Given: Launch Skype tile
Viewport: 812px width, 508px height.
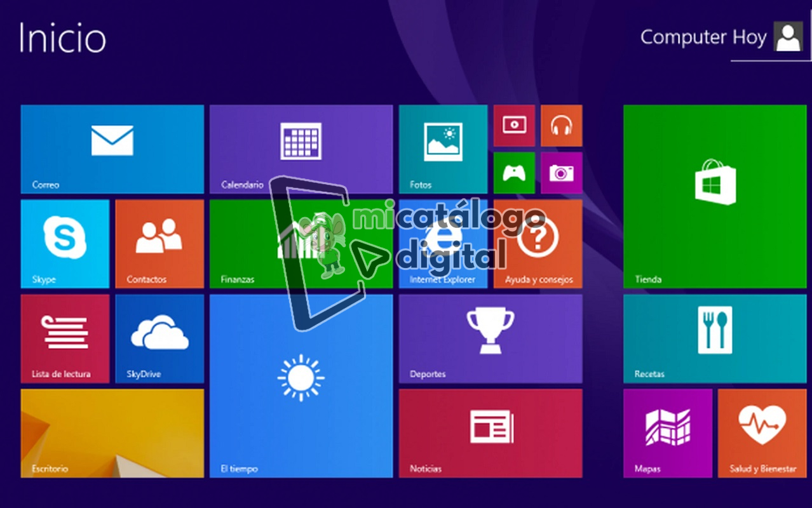Looking at the screenshot, I should coord(65,244).
